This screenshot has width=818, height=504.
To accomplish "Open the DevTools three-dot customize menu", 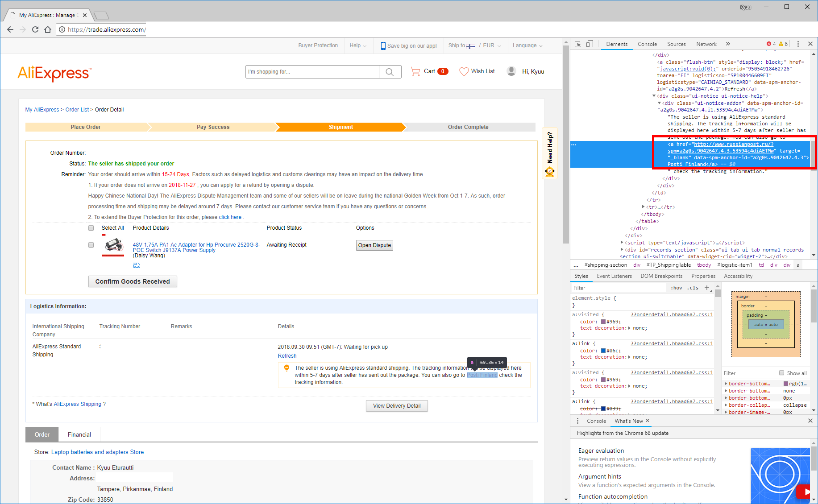I will pyautogui.click(x=798, y=44).
